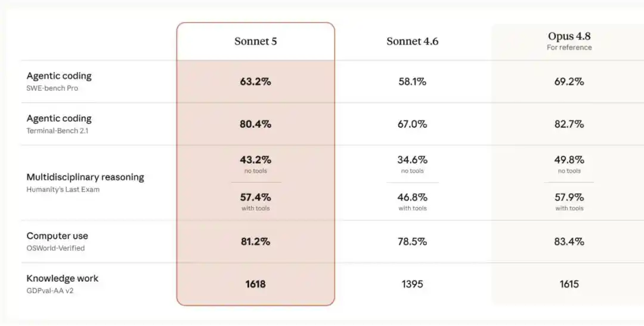Select the Computer use row label

coord(57,236)
